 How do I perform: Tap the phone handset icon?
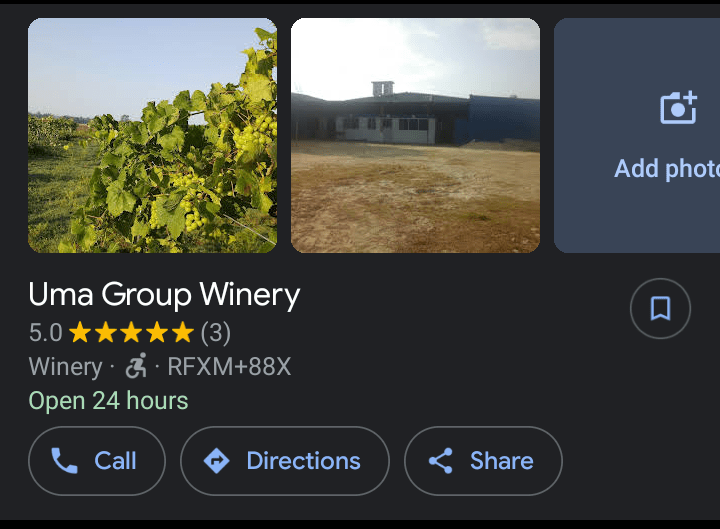tap(64, 461)
